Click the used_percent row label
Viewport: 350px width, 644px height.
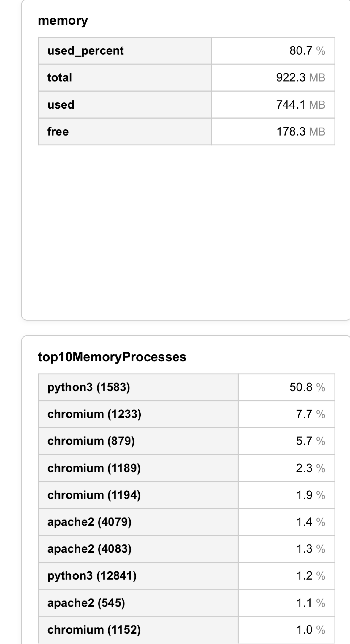coord(85,51)
